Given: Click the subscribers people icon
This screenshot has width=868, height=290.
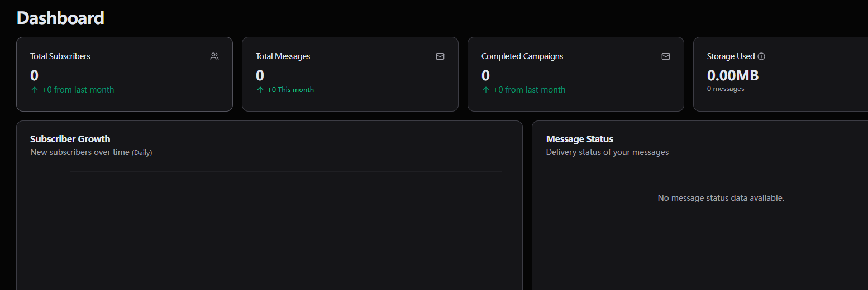Looking at the screenshot, I should click(214, 56).
